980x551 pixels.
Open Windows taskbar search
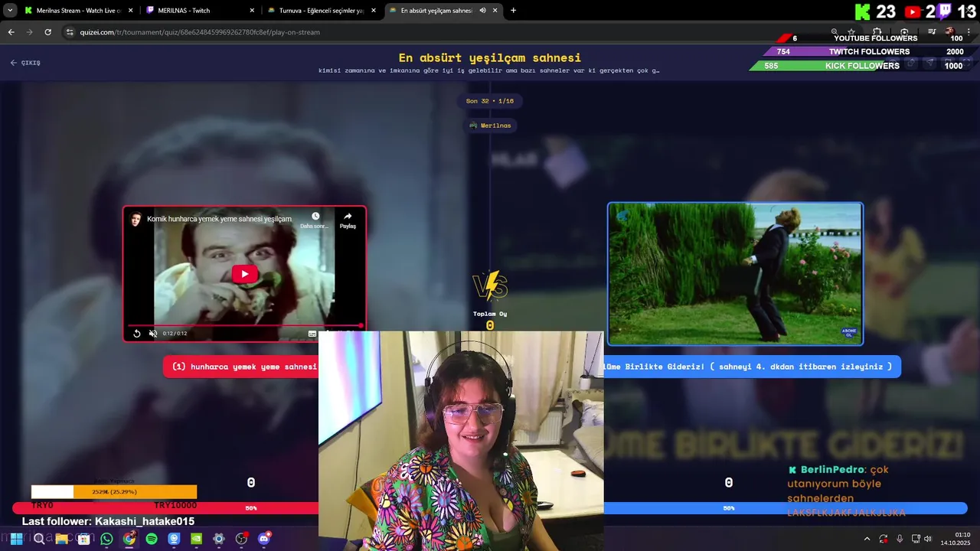click(39, 539)
